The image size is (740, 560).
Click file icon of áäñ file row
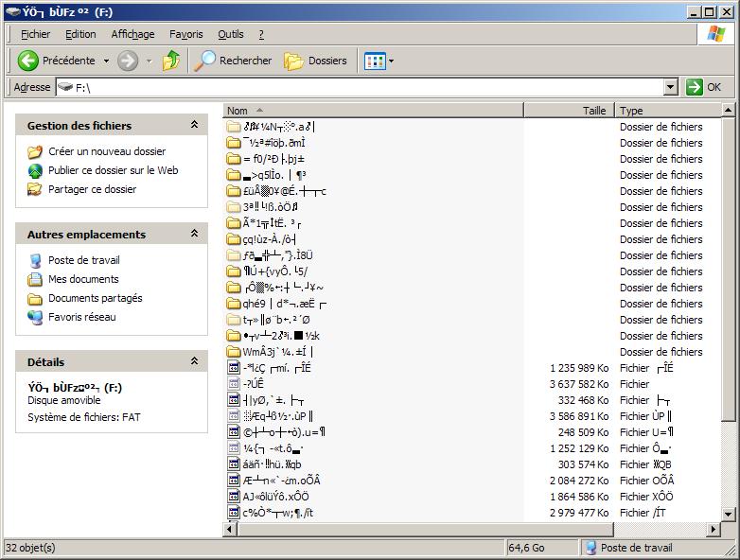pos(234,464)
